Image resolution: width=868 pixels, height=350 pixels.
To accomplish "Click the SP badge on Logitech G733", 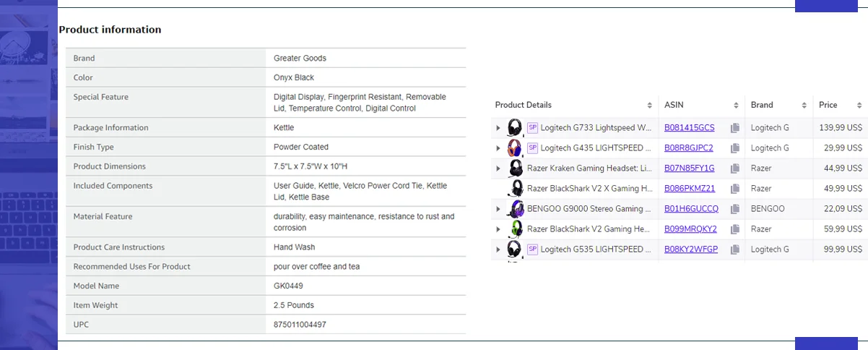I will (x=532, y=128).
